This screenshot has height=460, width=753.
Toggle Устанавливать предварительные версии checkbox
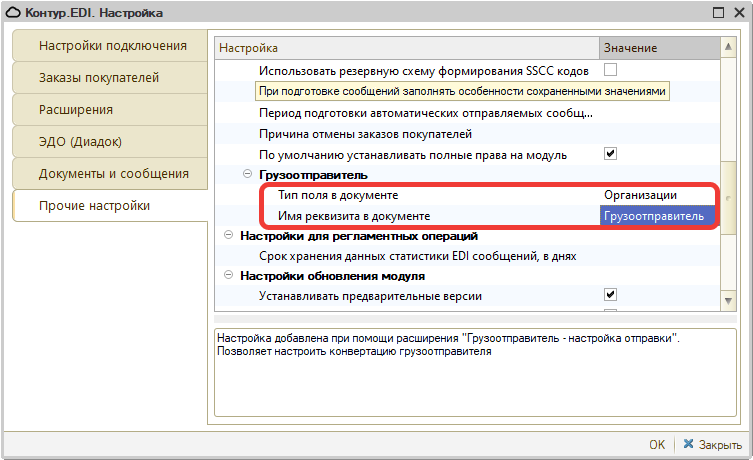point(610,295)
